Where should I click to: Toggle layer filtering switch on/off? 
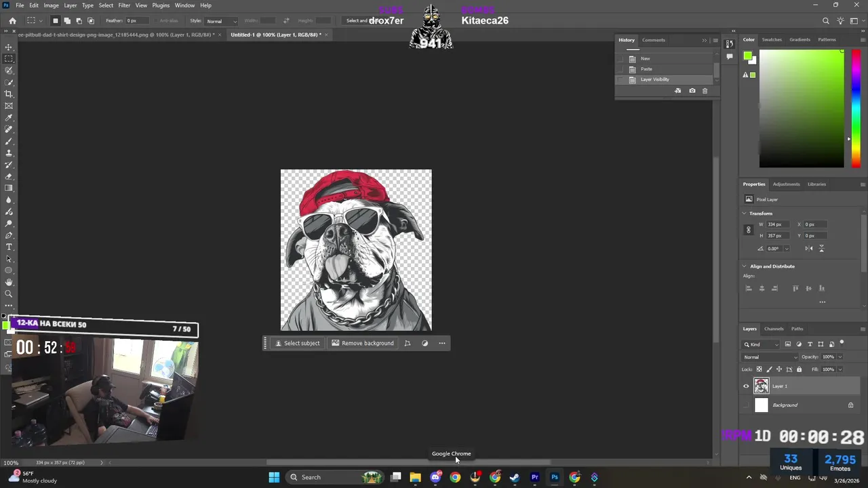click(842, 343)
